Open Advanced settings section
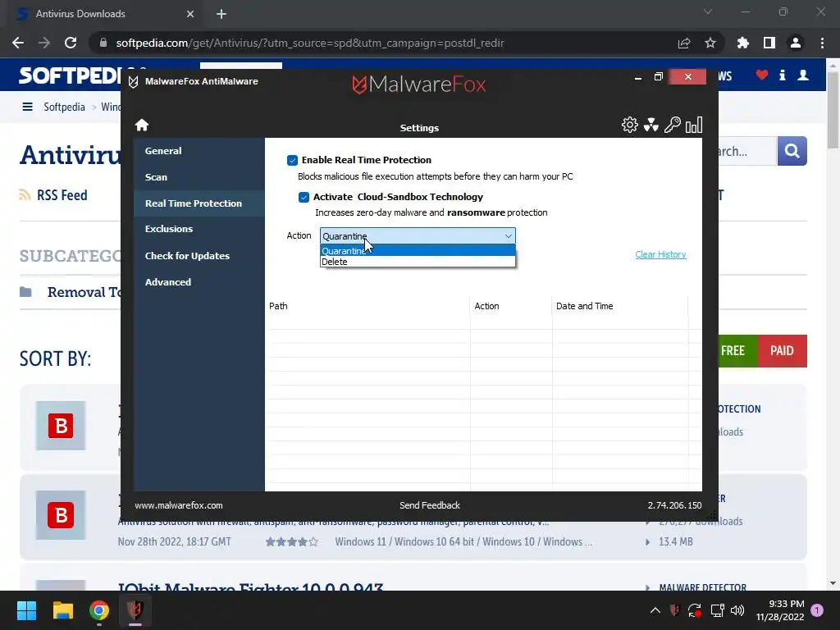This screenshot has width=840, height=630. (x=199, y=282)
